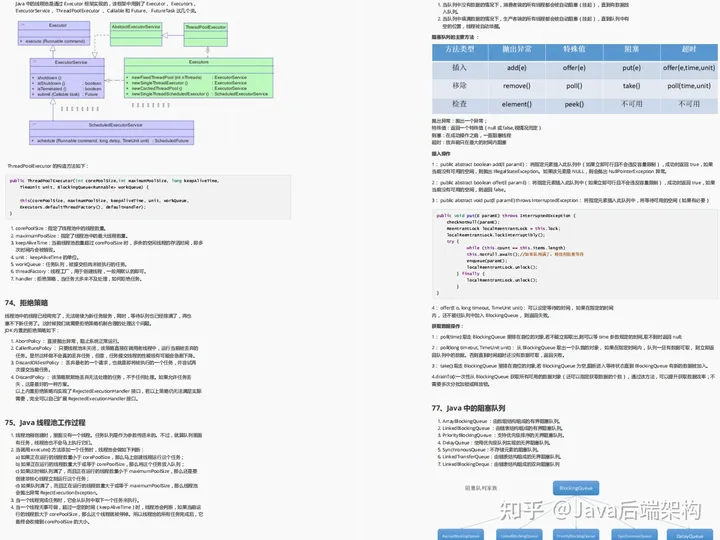Click the Executors class header
This screenshot has height=540, width=720.
(198, 62)
